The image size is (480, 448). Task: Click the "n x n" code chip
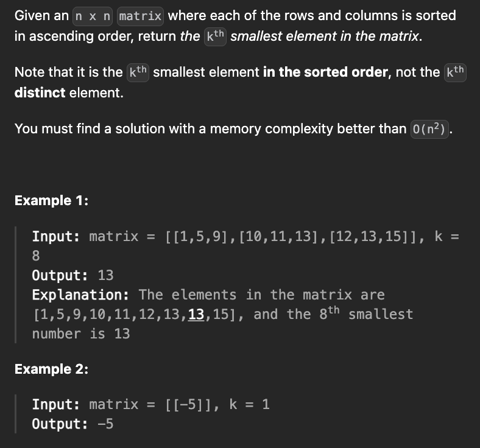click(92, 16)
